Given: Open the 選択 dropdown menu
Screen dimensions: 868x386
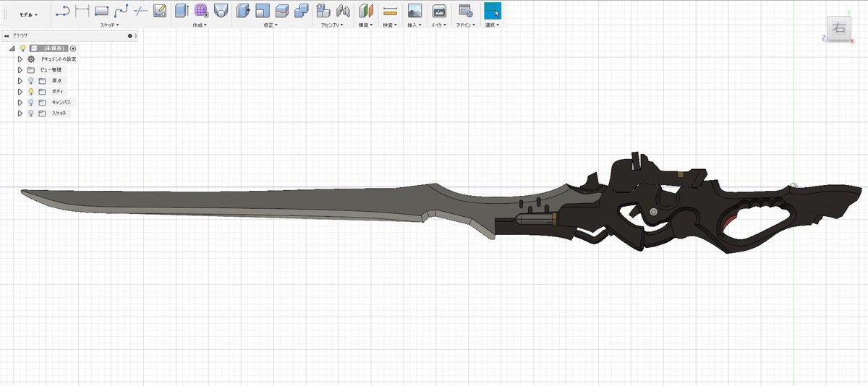Looking at the screenshot, I should pyautogui.click(x=493, y=25).
